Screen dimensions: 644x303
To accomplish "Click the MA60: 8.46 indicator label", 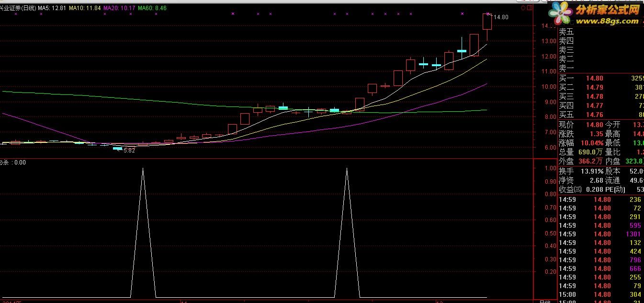I will pos(152,8).
